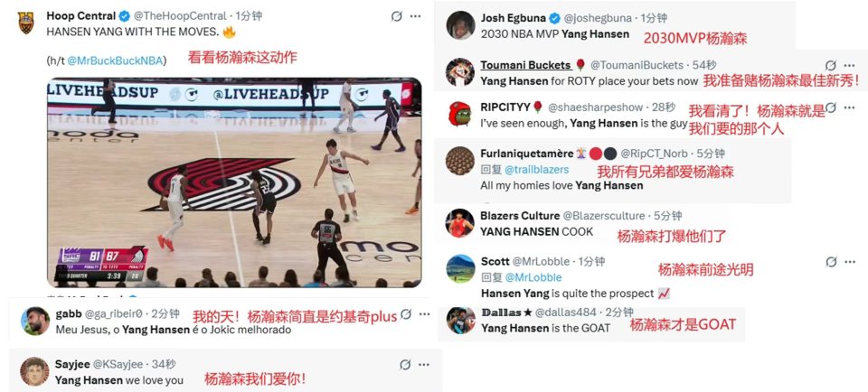Screen dimensions: 868x392
Task: Click the RIPCITYY frog avatar
Action: (x=460, y=114)
